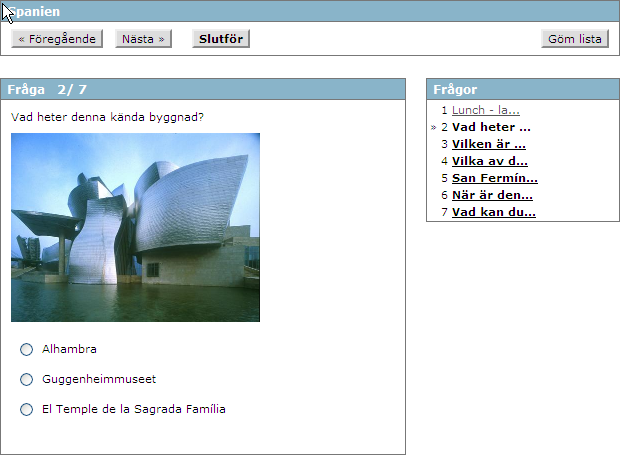Click question text Vad heter denna kända byggnad?
620x455 pixels.
(x=107, y=117)
